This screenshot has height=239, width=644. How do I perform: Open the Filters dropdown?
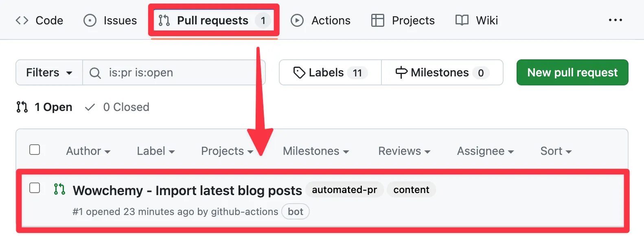coord(48,72)
